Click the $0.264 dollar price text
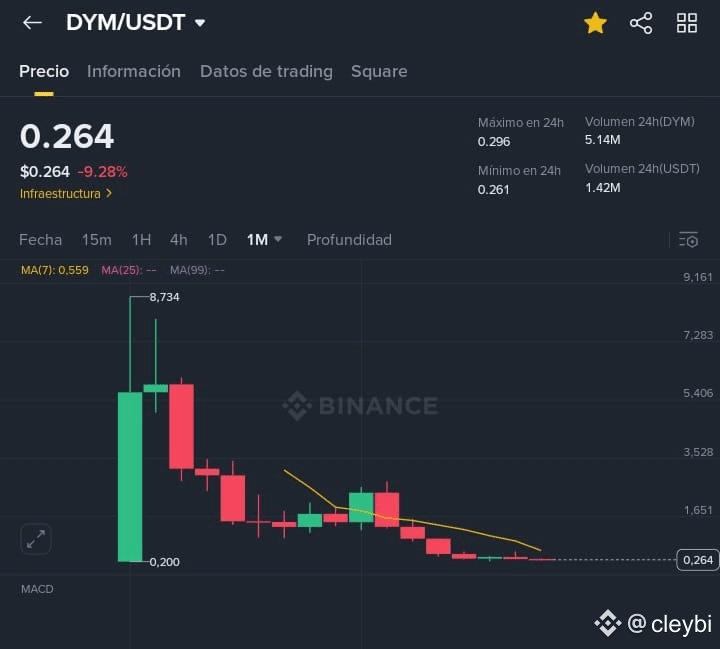This screenshot has height=649, width=720. pos(45,172)
